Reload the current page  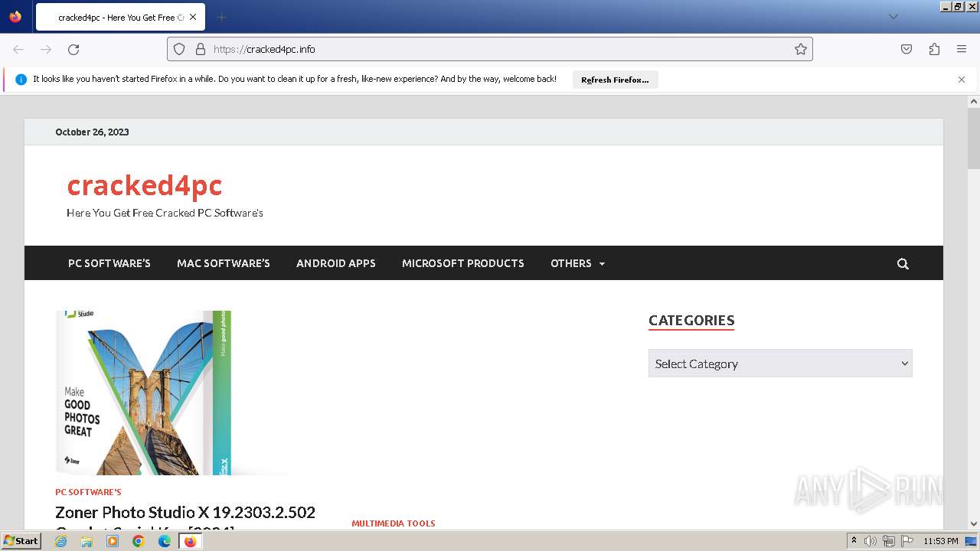click(73, 49)
